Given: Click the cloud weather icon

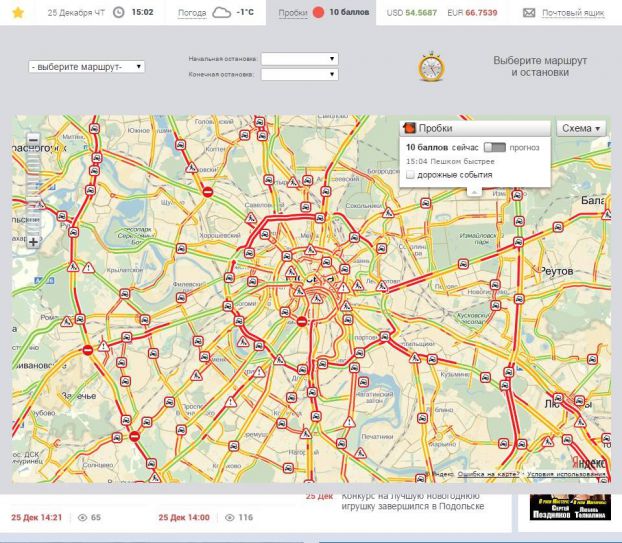Looking at the screenshot, I should point(221,13).
